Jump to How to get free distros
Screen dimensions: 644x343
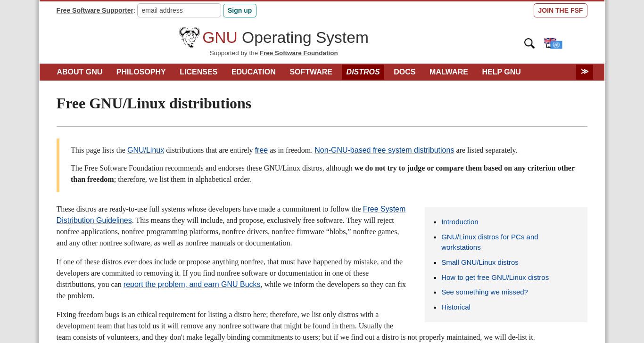(x=495, y=277)
